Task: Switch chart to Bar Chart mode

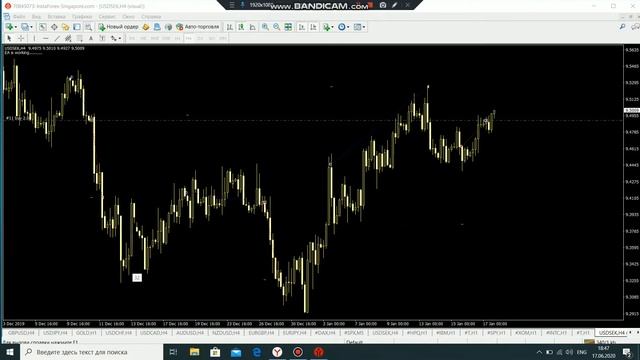Action: point(230,27)
